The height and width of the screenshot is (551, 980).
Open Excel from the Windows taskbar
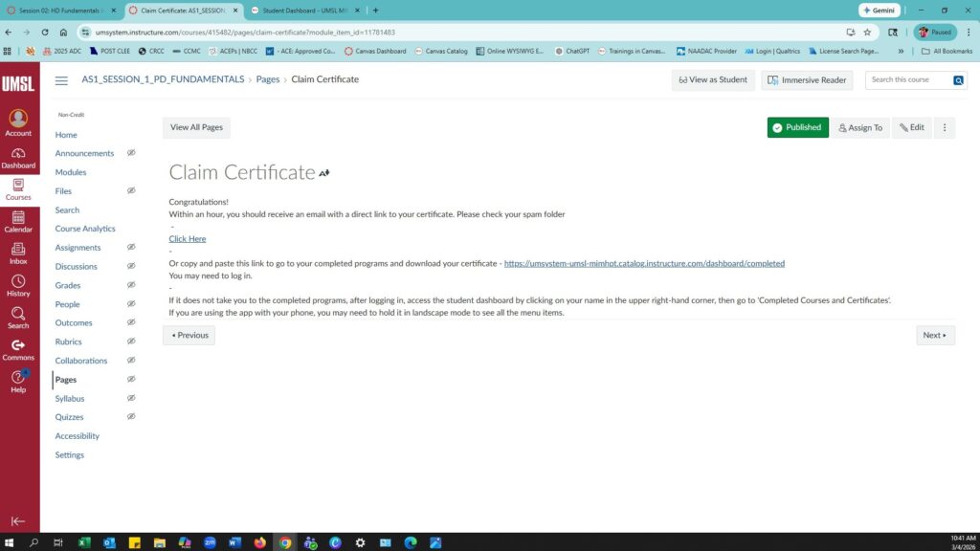click(84, 542)
